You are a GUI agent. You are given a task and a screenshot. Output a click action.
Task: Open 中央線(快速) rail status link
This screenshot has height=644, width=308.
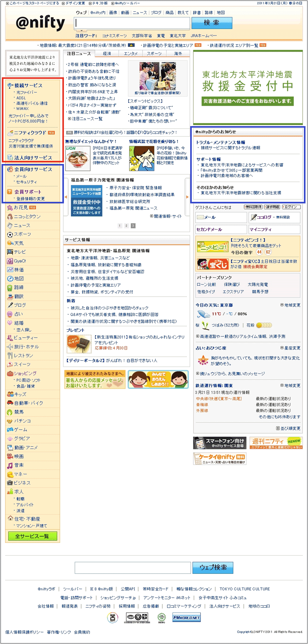pyautogui.click(x=219, y=399)
